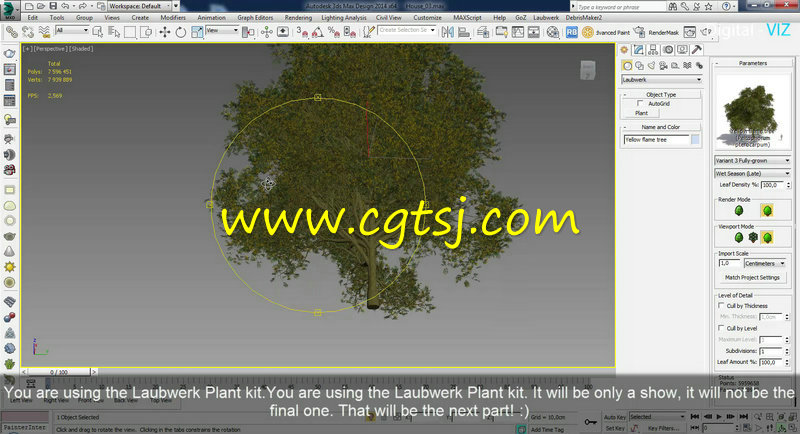The width and height of the screenshot is (800, 434).
Task: Open the Laubwerk menu
Action: (x=546, y=17)
